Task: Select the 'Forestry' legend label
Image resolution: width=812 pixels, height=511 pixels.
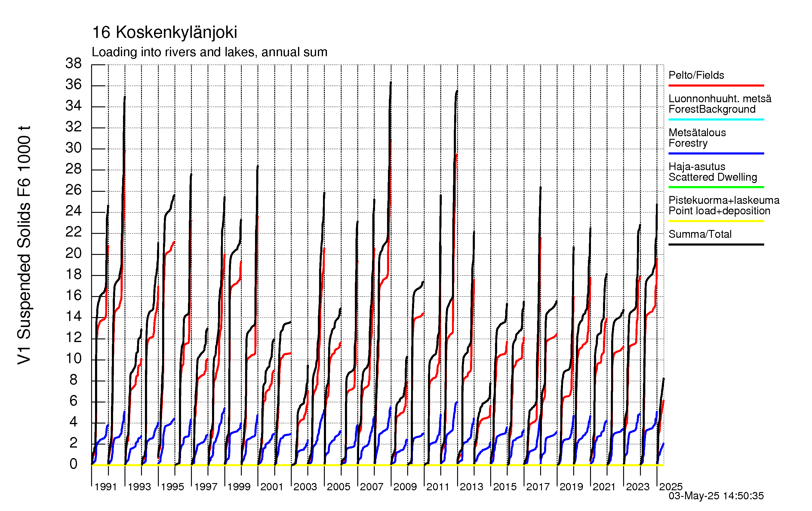Action: [x=688, y=143]
